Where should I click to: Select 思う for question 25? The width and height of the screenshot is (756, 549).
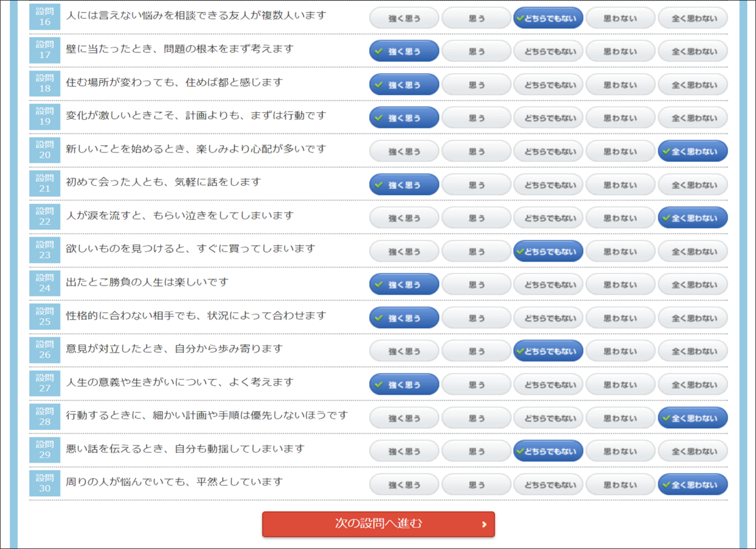[476, 318]
